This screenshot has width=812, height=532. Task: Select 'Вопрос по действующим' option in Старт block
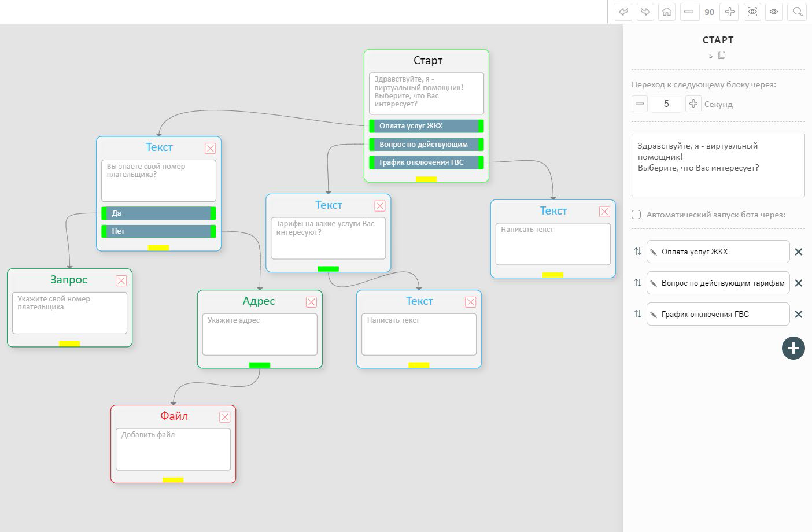pyautogui.click(x=426, y=145)
